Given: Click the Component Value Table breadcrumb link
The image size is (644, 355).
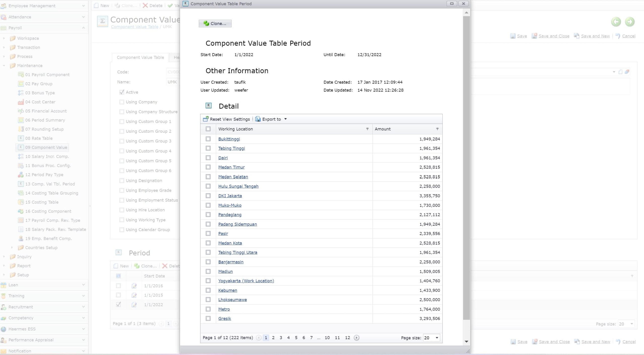Looking at the screenshot, I should coord(135,27).
